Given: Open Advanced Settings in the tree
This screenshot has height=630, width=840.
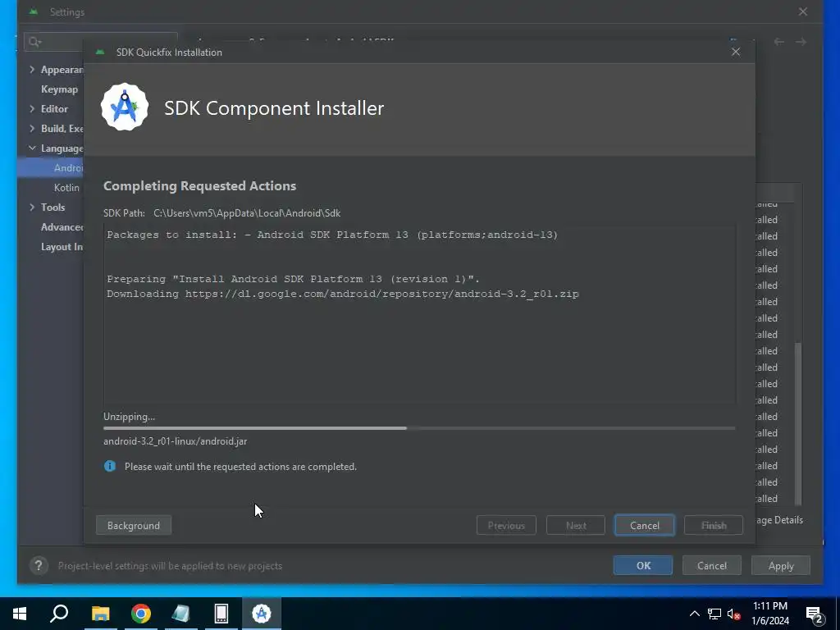Looking at the screenshot, I should (x=62, y=227).
